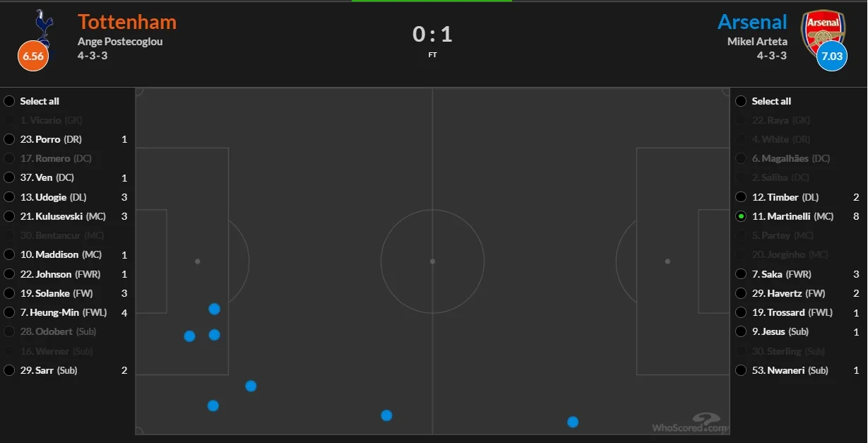Click the Arsenal team name link
Viewport: 868px width, 443px height.
[751, 22]
